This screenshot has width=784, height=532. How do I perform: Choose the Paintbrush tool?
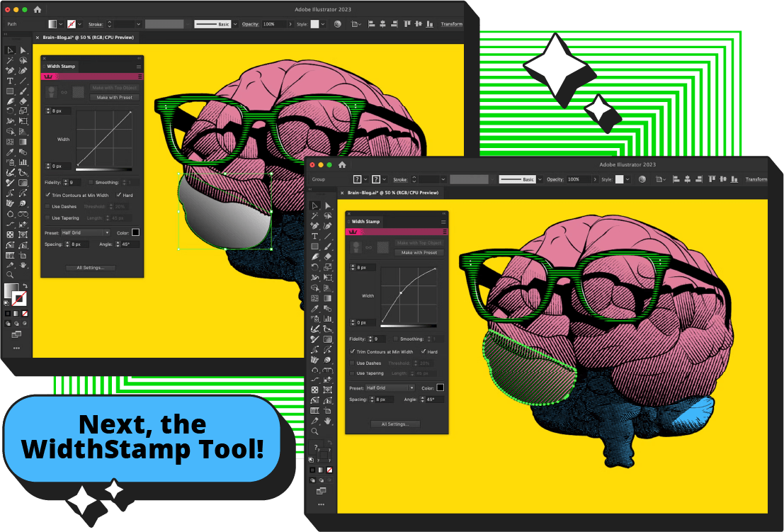click(329, 246)
